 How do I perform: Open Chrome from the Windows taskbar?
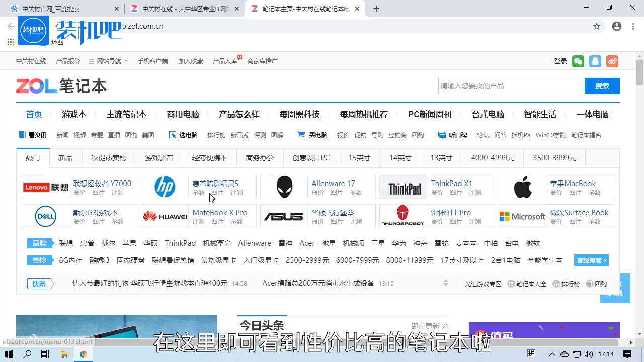pyautogui.click(x=84, y=354)
